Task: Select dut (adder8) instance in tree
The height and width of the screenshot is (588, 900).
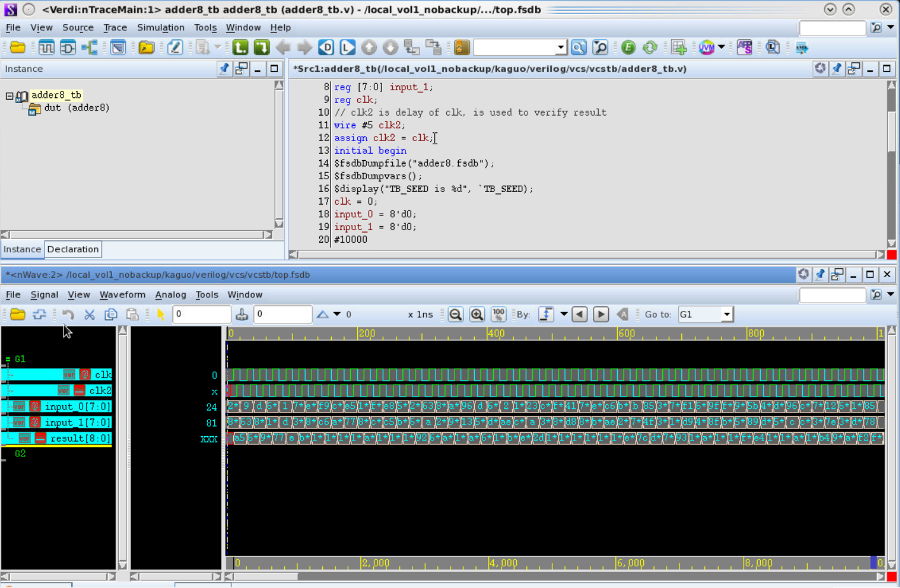Action: tap(76, 108)
